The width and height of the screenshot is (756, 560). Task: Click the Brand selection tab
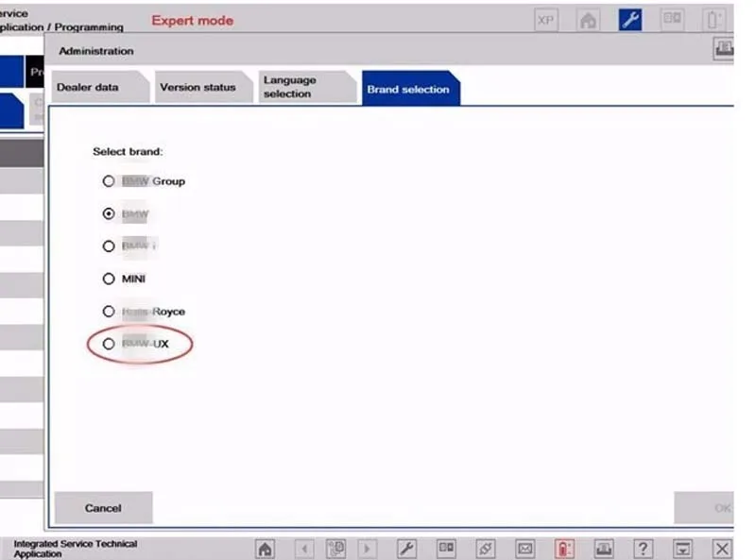click(x=411, y=88)
